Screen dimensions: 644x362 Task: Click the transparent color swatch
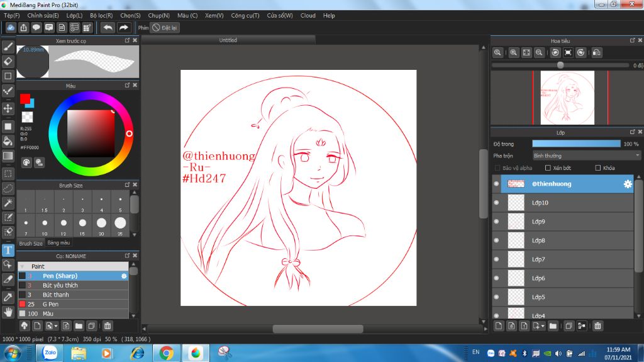pyautogui.click(x=27, y=117)
